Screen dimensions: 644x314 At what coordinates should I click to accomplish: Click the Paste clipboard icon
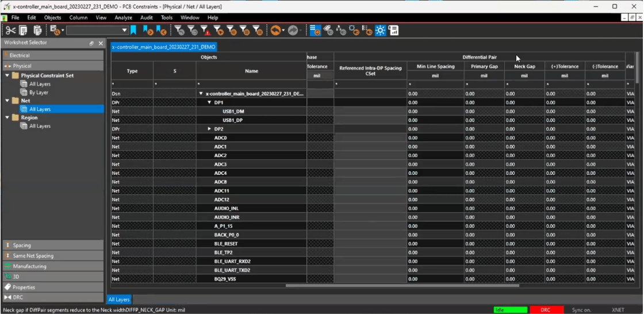point(37,30)
